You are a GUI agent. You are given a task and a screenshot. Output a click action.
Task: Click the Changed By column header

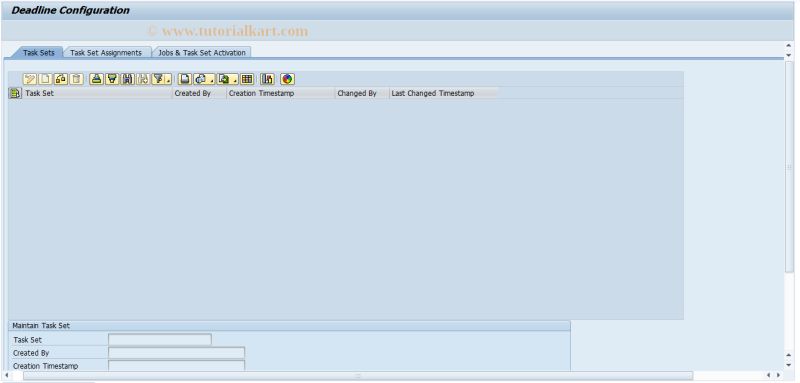tap(362, 93)
